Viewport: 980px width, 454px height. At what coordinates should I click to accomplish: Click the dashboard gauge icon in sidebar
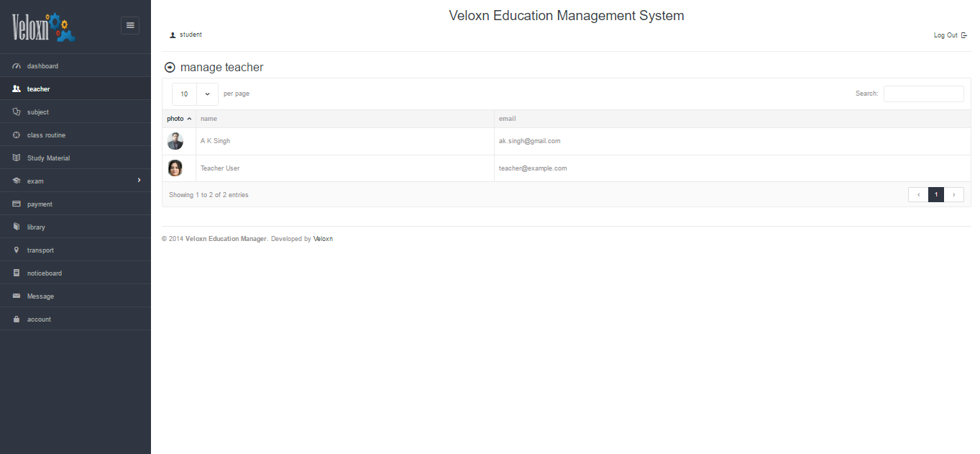(17, 66)
